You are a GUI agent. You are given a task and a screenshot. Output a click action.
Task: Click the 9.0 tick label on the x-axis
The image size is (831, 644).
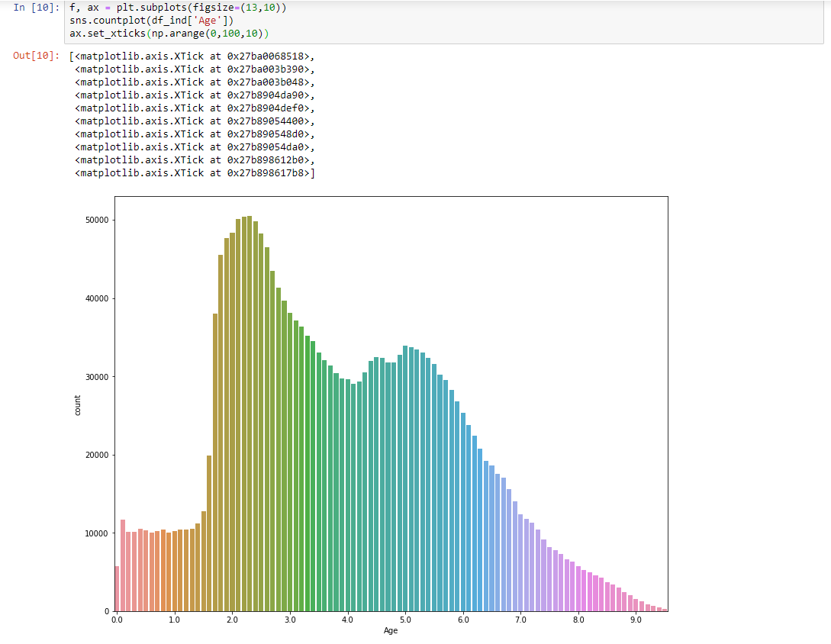click(x=636, y=620)
